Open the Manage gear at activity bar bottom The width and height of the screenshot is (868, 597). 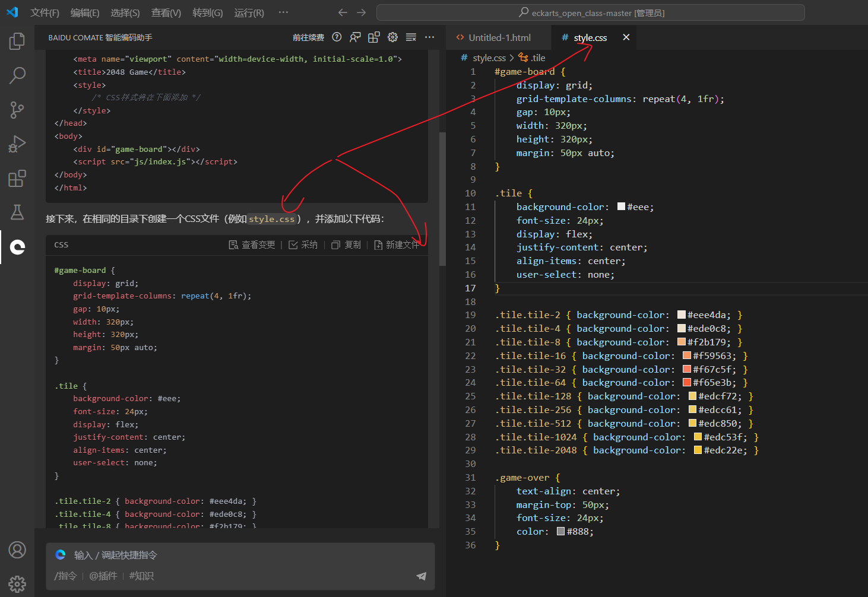coord(17,584)
